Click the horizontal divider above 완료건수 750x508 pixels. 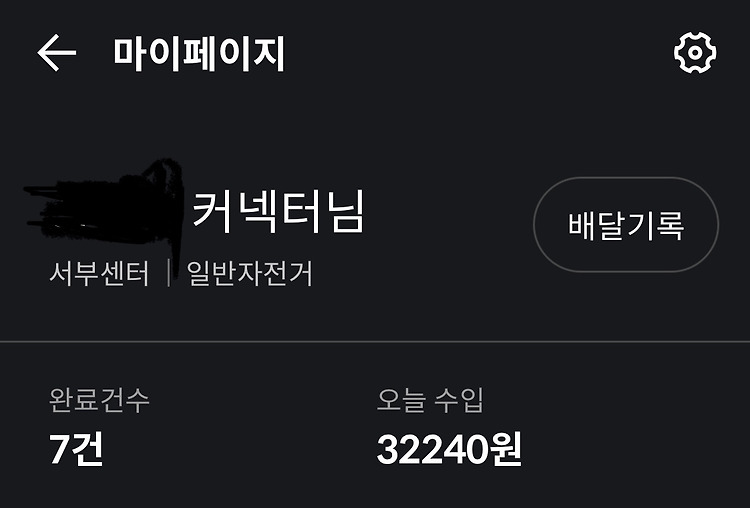[375, 342]
